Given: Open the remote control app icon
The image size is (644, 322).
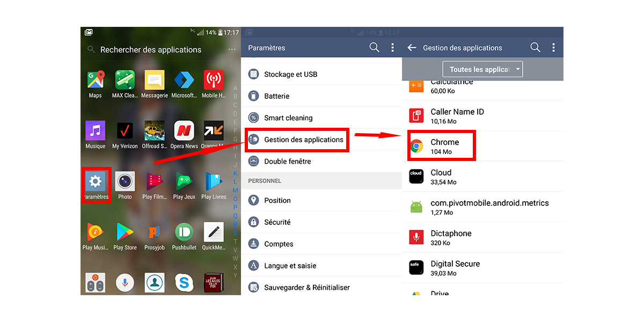Looking at the screenshot, I should [x=96, y=282].
